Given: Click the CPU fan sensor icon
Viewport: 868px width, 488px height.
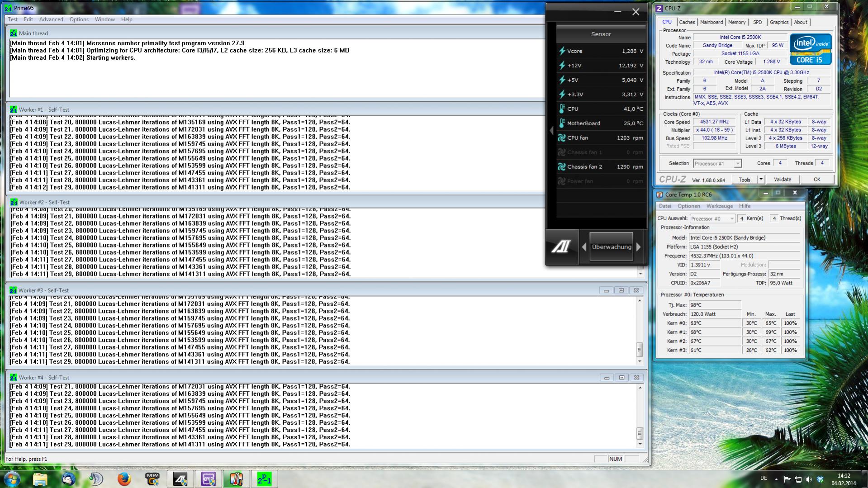Looking at the screenshot, I should tap(562, 138).
